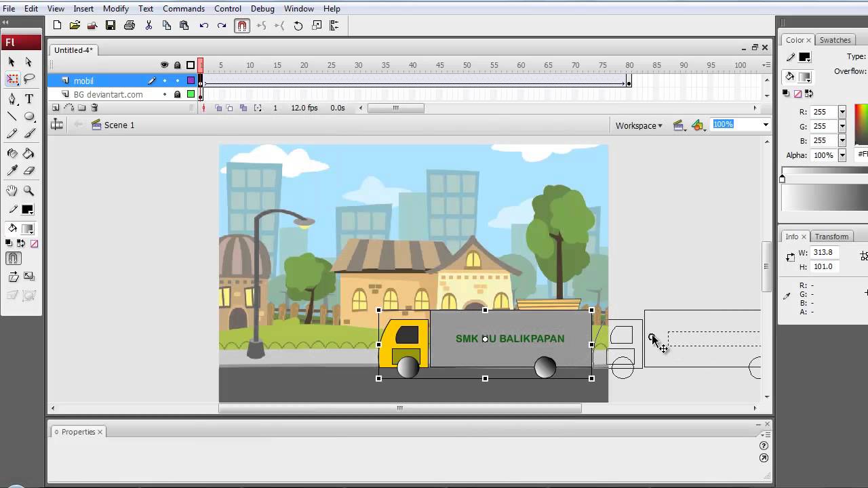Screen dimensions: 868x488
Task: Choose the Oval shape tool
Action: click(28, 117)
